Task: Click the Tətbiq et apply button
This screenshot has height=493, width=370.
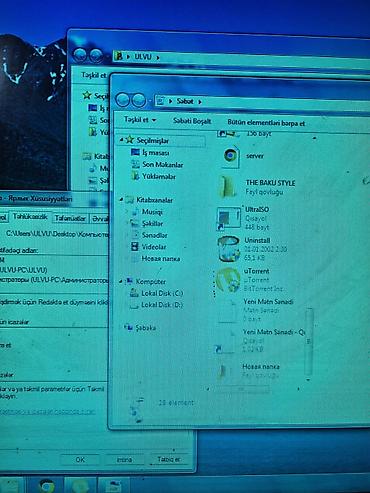Action: pyautogui.click(x=168, y=459)
